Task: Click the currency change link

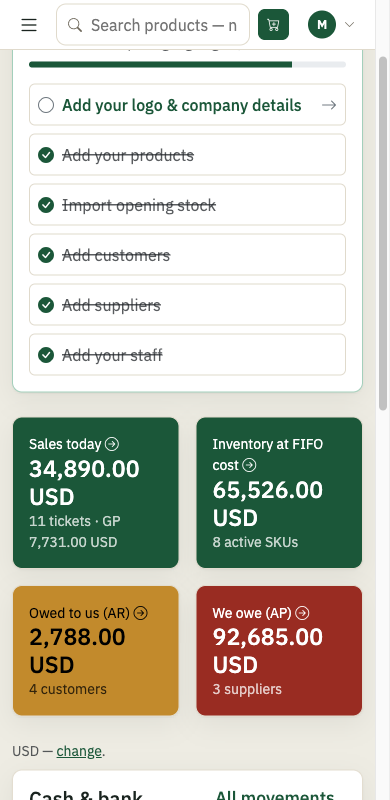Action: click(79, 751)
